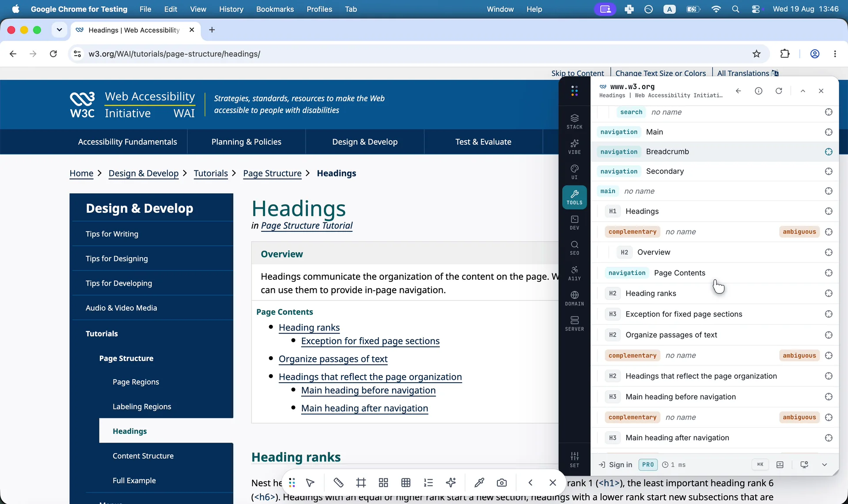Select the H3 Main heading before navigation row
This screenshot has width=848, height=504.
point(715,397)
